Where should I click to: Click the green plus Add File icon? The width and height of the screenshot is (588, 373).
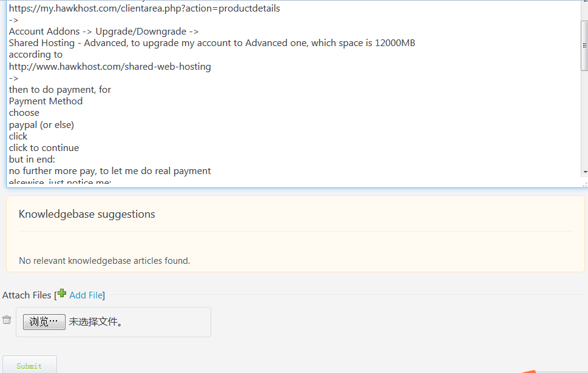pos(62,294)
